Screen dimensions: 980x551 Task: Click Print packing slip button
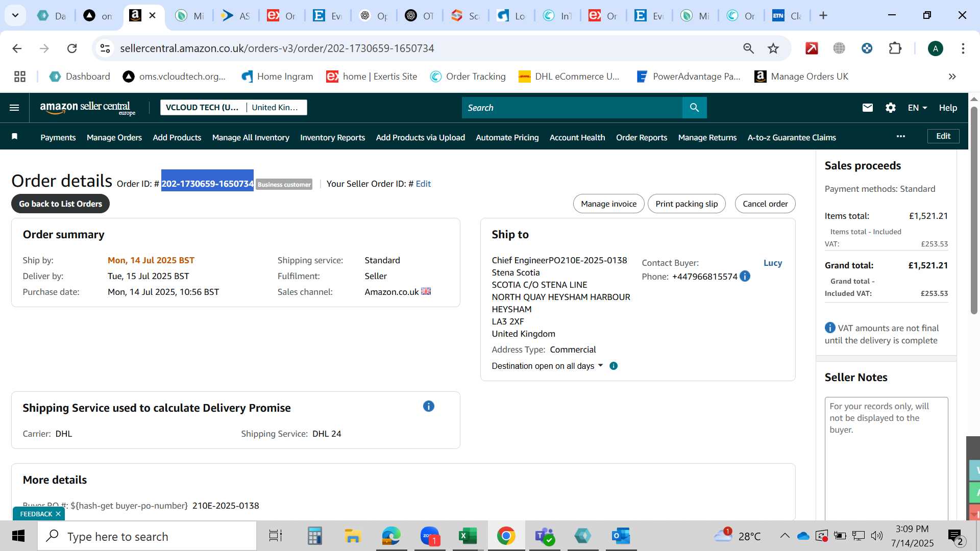click(687, 204)
